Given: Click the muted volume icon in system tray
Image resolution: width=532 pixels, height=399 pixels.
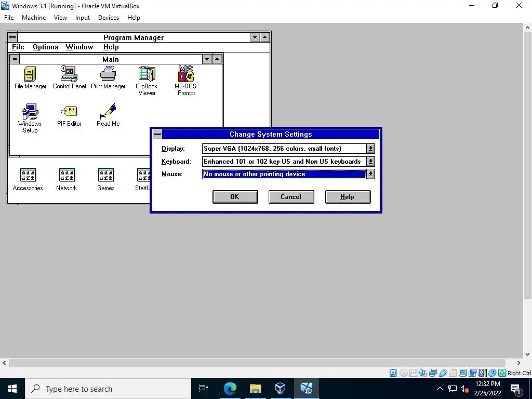Looking at the screenshot, I should [464, 389].
